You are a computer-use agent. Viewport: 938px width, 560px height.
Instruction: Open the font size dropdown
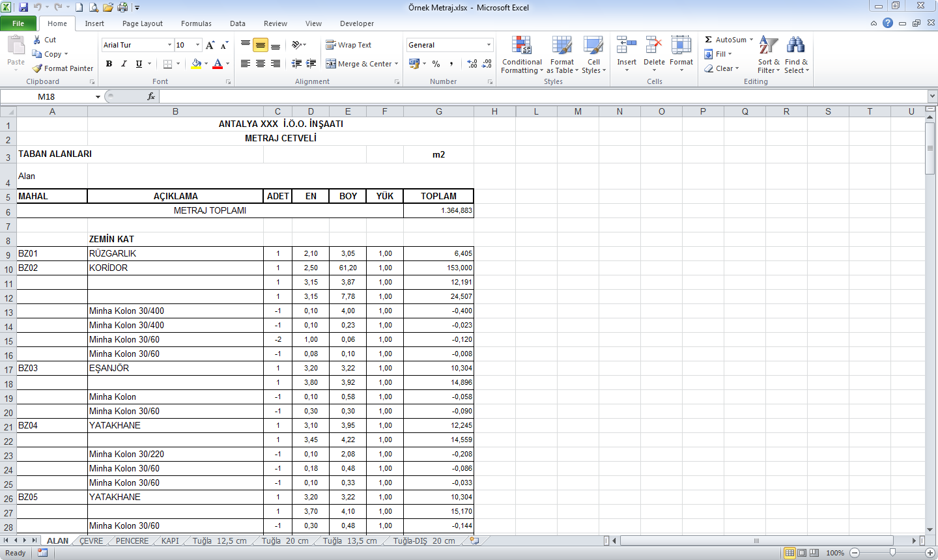point(198,45)
